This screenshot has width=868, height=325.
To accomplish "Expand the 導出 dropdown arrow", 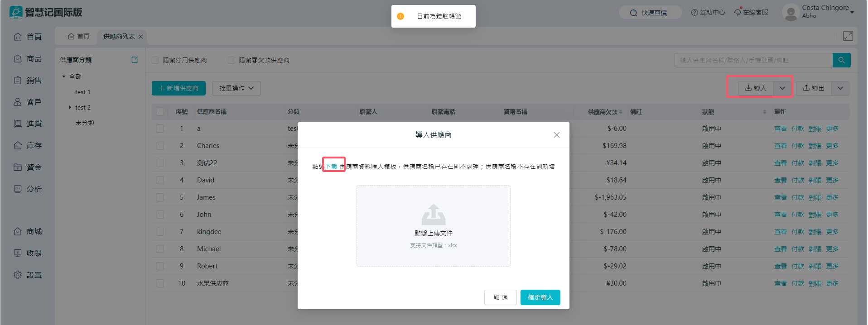I will tap(840, 88).
